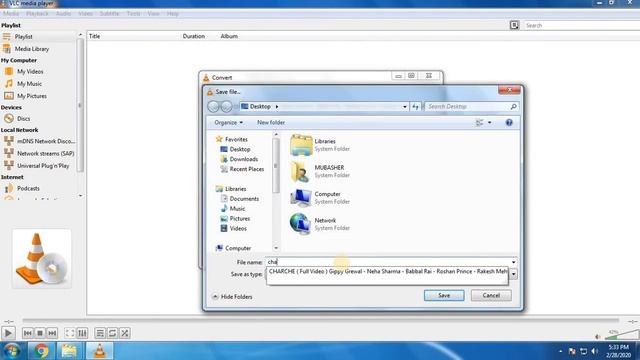640x360 pixels.
Task: Open the Audio menu in VLC
Action: [x=63, y=13]
